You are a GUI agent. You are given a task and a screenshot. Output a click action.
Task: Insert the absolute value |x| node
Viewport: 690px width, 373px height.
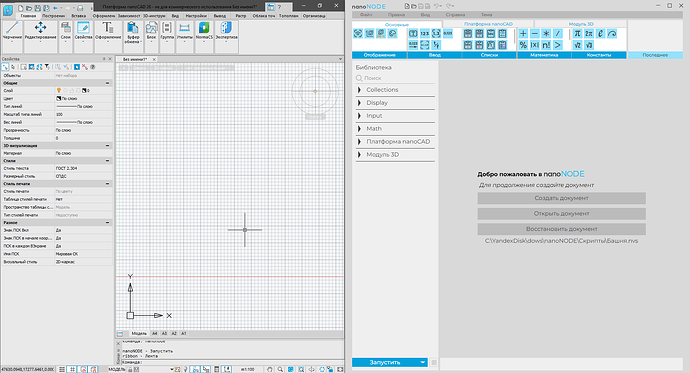coord(535,45)
